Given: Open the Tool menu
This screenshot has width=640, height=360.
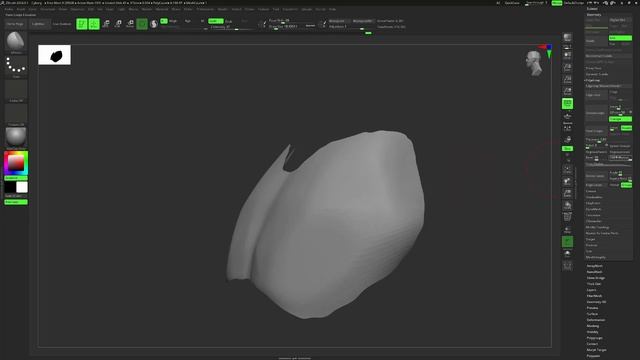Looking at the screenshot, I should click(276, 9).
